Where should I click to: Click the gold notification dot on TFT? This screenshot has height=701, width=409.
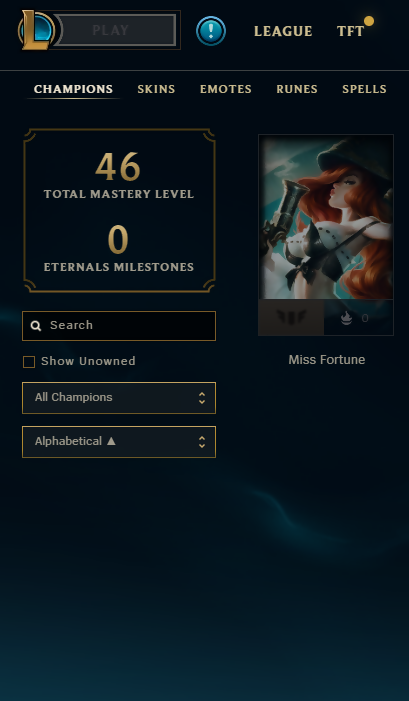point(369,21)
